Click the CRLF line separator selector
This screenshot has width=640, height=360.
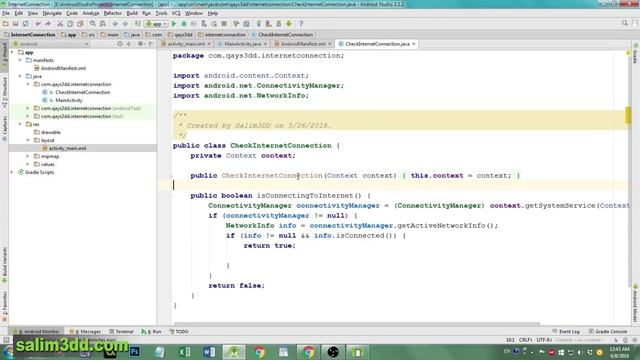525,340
